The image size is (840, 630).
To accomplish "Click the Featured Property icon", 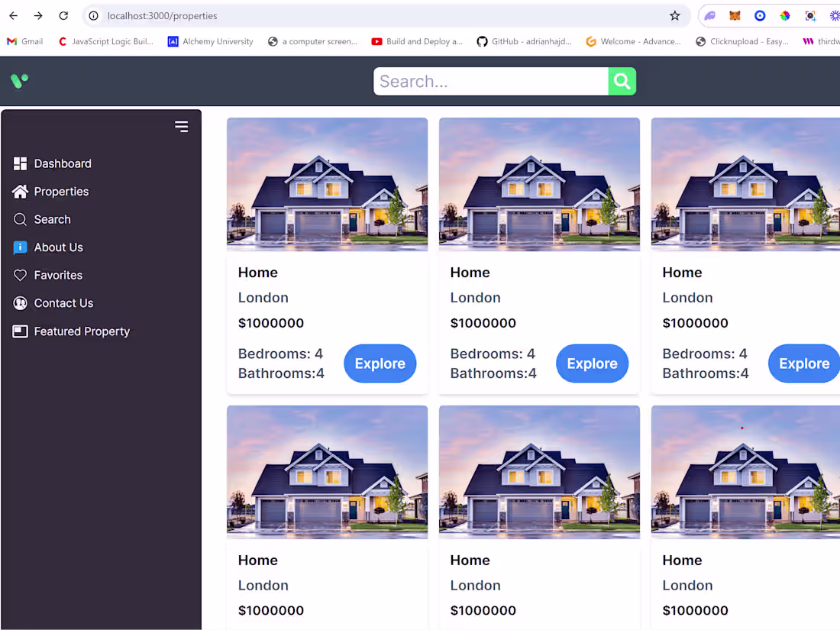I will click(x=18, y=331).
